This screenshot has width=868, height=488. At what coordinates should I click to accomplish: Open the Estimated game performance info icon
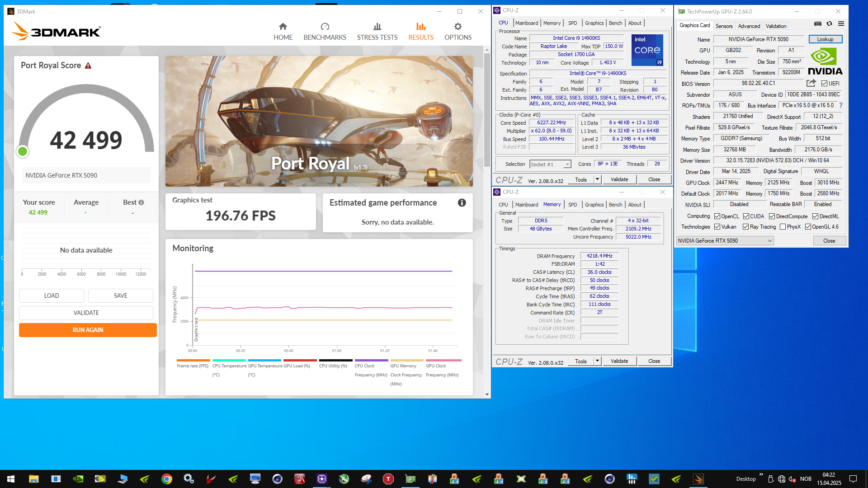[x=462, y=203]
